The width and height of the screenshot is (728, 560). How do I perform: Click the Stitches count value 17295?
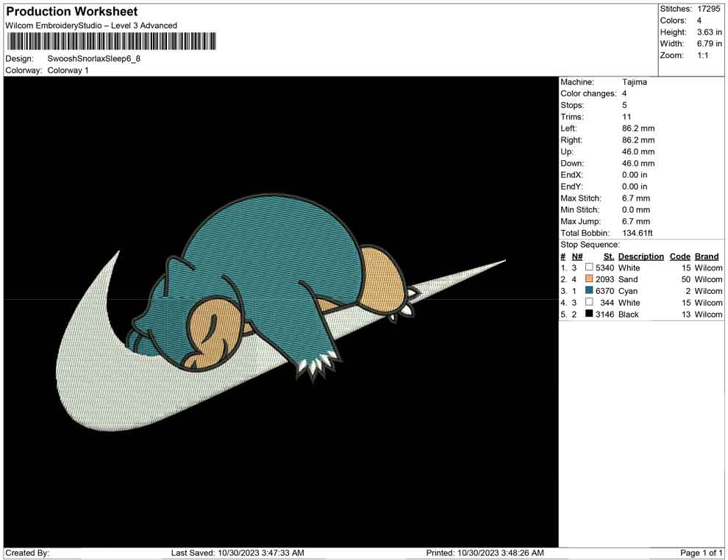[710, 9]
